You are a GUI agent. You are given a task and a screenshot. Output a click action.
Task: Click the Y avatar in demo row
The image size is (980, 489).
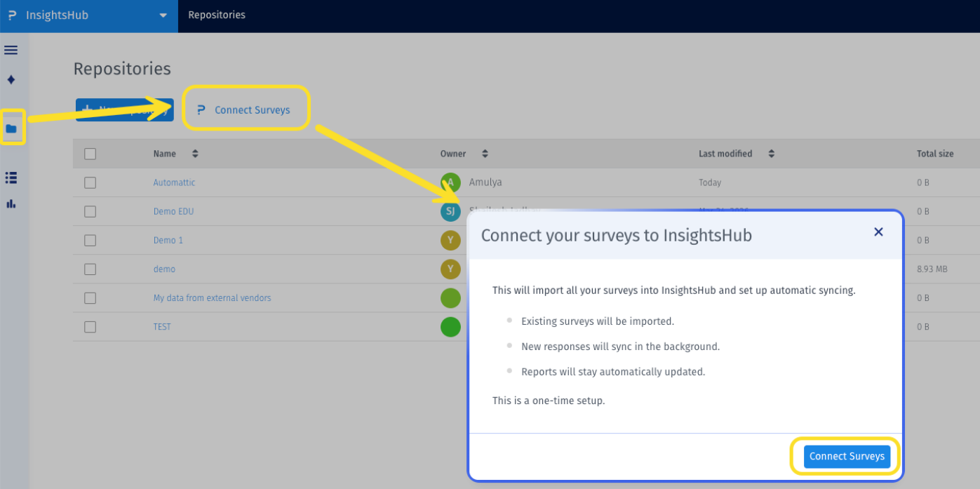click(450, 269)
